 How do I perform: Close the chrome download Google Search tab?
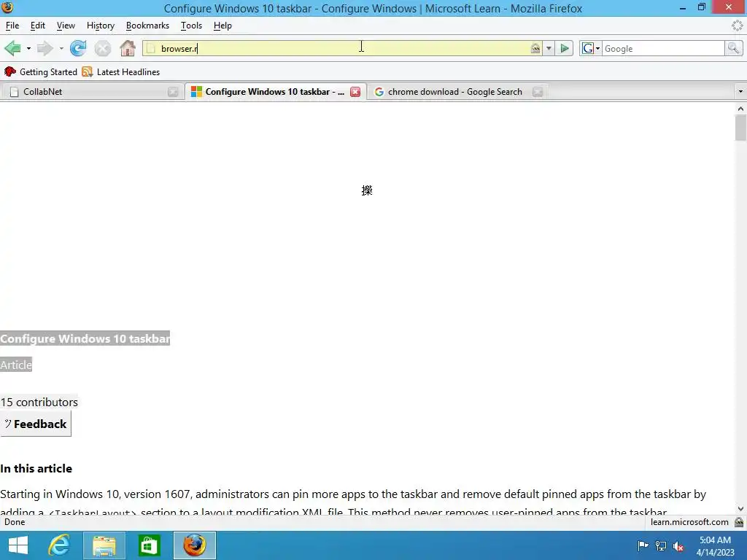tap(538, 92)
